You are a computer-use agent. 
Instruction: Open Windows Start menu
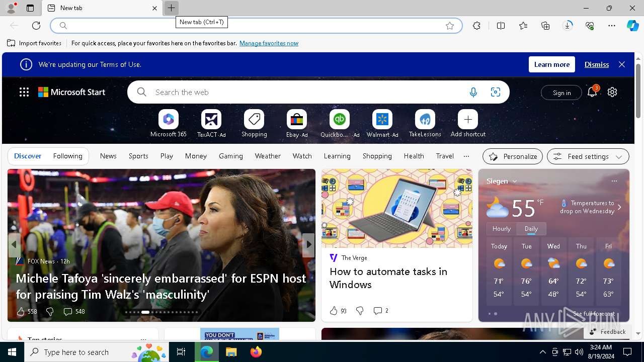pyautogui.click(x=12, y=352)
